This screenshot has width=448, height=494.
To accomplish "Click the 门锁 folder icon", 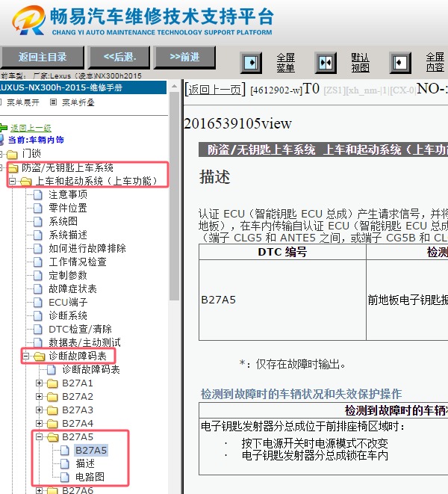I will [x=12, y=154].
